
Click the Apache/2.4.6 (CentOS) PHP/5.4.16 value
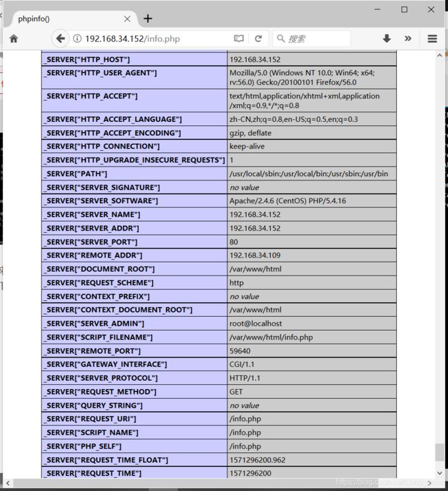point(312,200)
